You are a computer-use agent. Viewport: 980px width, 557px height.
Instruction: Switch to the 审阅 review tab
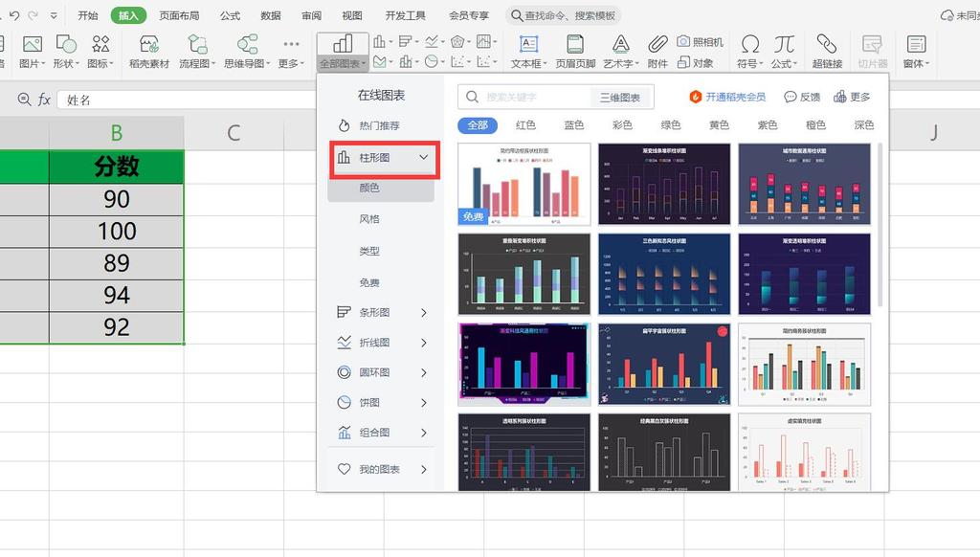(311, 15)
